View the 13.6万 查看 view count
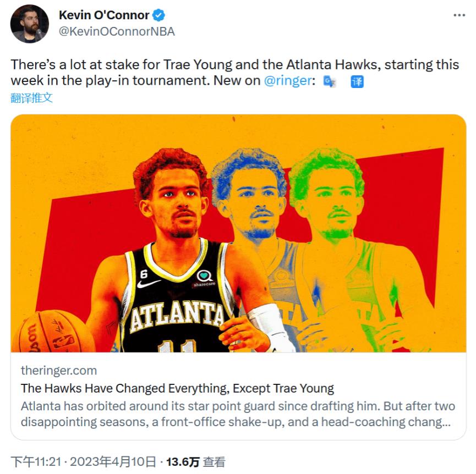The height and width of the screenshot is (474, 476). point(196,462)
